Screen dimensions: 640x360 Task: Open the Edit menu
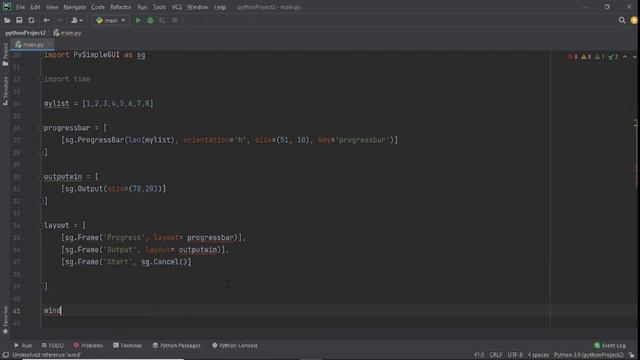[36, 7]
